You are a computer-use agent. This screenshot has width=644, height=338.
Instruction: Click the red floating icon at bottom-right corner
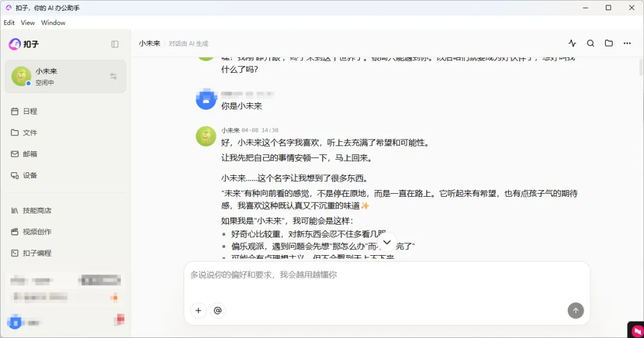(x=637, y=331)
